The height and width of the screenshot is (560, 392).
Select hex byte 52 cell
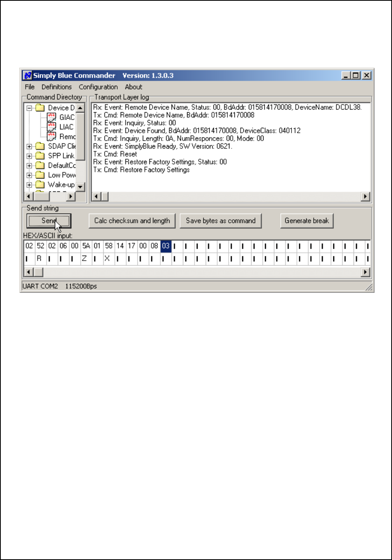40,246
